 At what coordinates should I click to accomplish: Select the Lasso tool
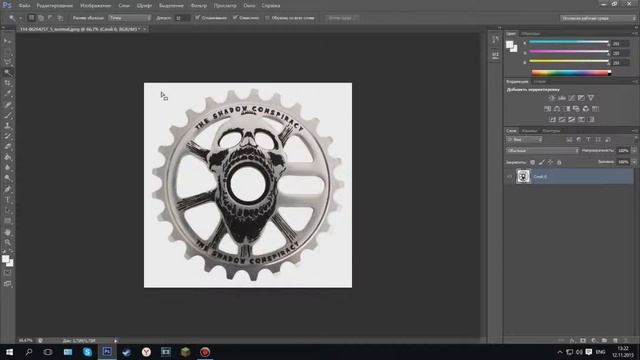point(7,62)
